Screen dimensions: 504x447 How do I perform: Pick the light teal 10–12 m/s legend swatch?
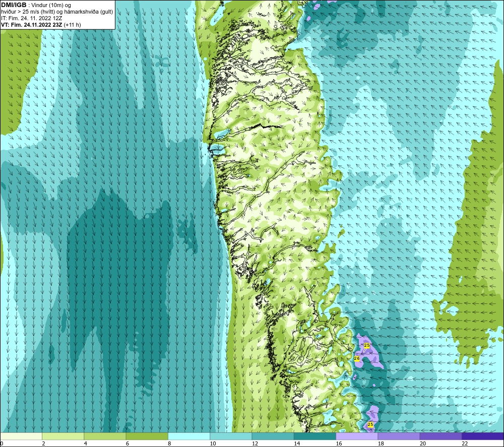tap(231, 436)
